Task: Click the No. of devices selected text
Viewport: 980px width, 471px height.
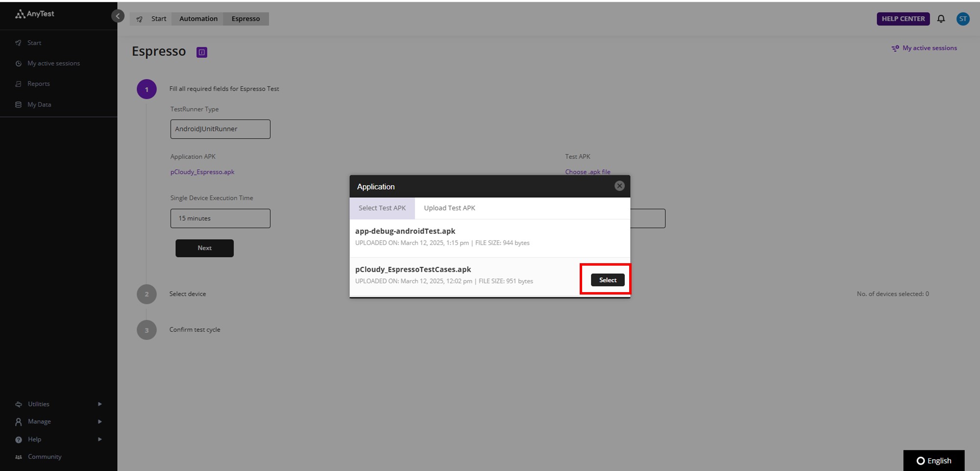Action: click(893, 294)
